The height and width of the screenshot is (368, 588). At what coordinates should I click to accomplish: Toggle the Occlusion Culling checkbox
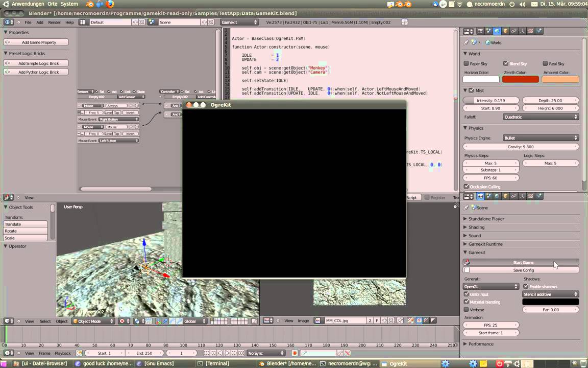(467, 186)
